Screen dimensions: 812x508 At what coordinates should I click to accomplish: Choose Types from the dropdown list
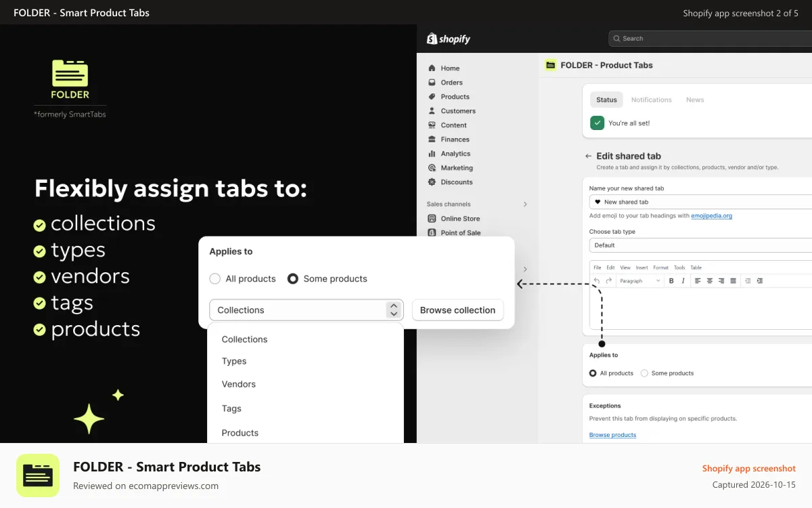click(x=234, y=361)
